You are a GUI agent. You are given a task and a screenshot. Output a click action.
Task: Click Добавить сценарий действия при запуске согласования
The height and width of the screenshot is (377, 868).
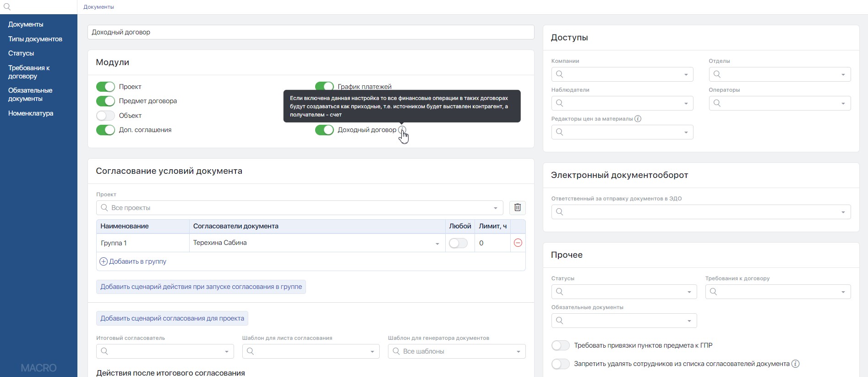click(201, 287)
